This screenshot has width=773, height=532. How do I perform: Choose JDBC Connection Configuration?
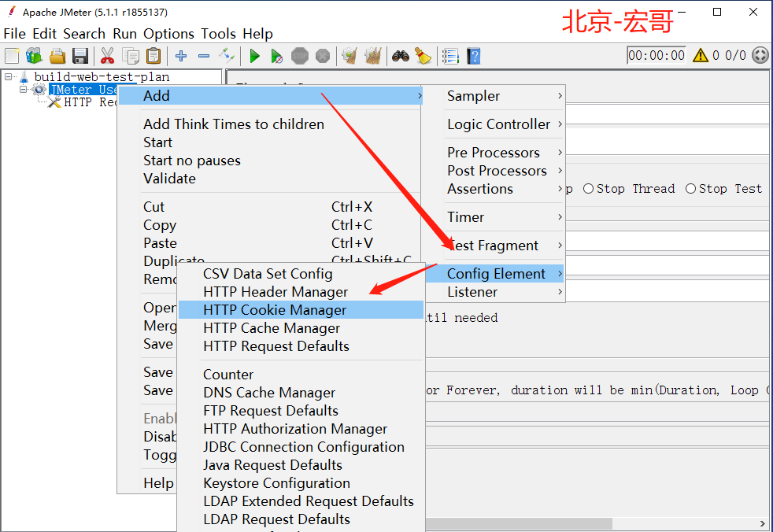pyautogui.click(x=301, y=447)
